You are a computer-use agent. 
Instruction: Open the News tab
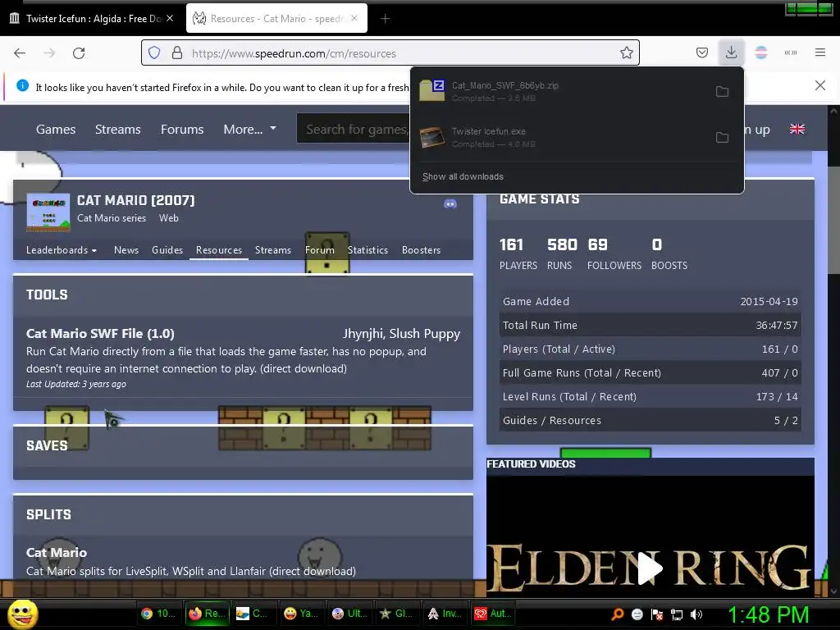(126, 250)
